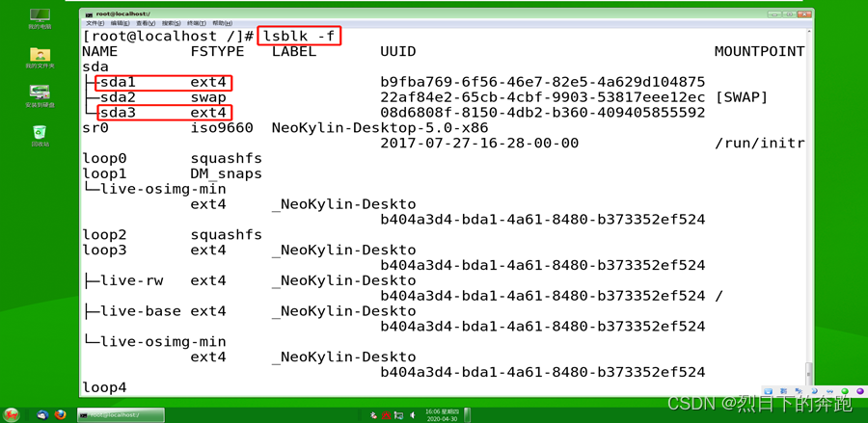The height and width of the screenshot is (423, 868).
Task: Launch the Install to Hard Disk icon
Action: [40, 96]
